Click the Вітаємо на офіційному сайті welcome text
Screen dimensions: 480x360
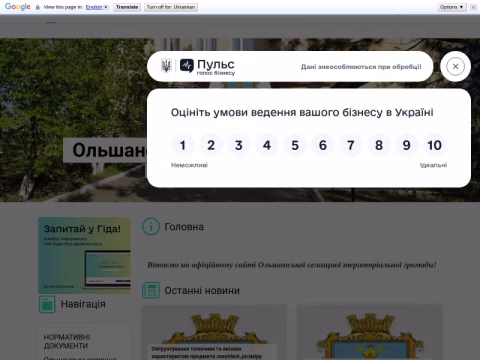click(292, 265)
